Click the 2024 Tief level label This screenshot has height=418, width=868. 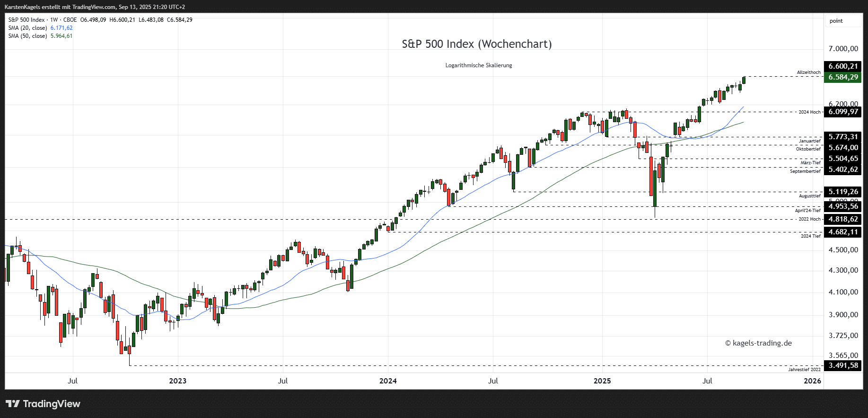[811, 236]
